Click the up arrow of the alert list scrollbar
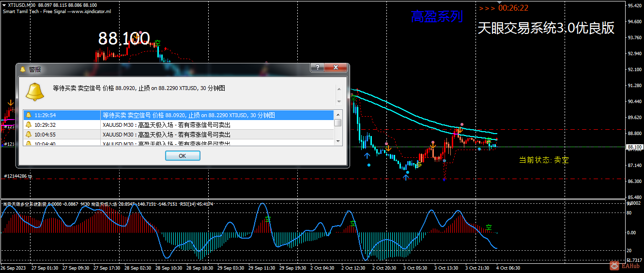 pos(338,114)
